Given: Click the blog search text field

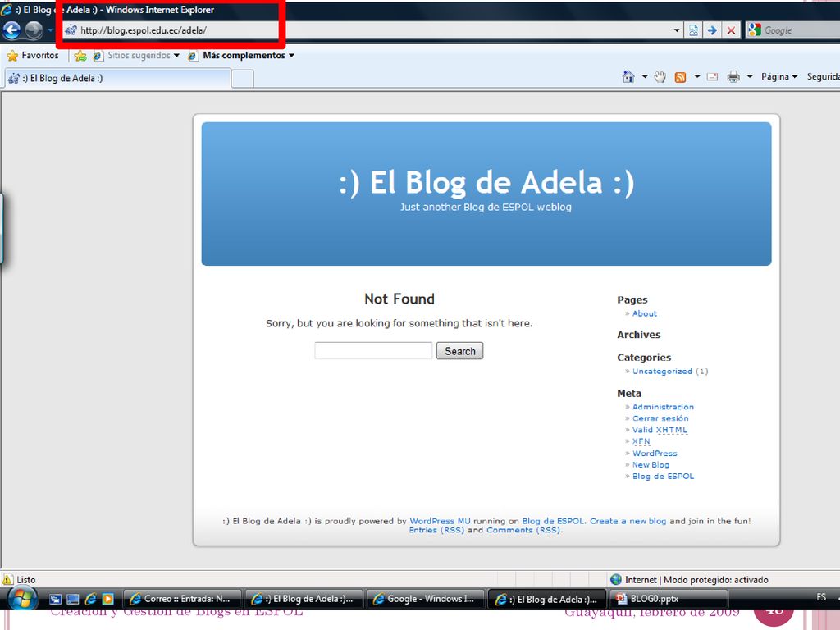Looking at the screenshot, I should [x=373, y=351].
